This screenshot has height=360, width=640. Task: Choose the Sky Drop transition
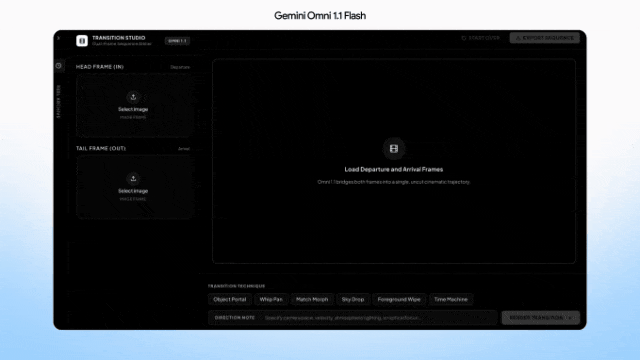[x=353, y=300]
